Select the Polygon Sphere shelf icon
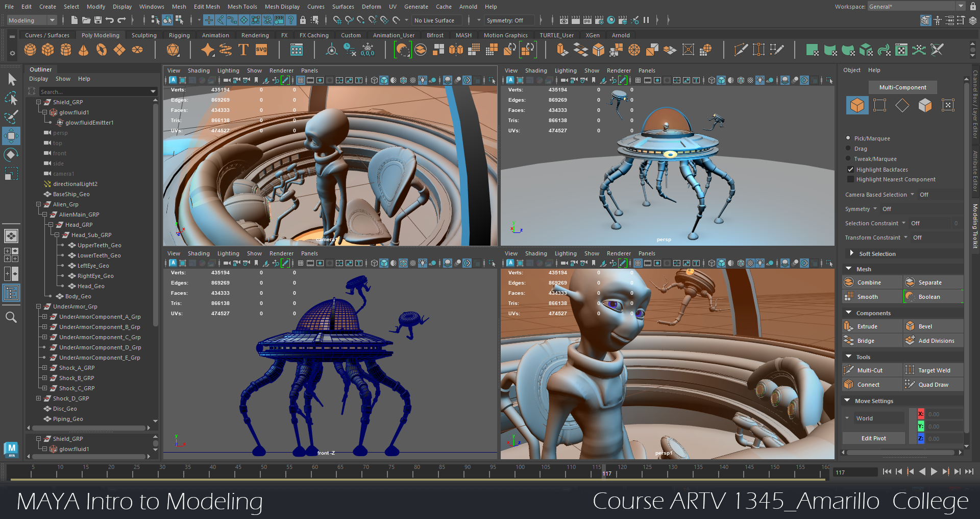980x519 pixels. click(30, 50)
